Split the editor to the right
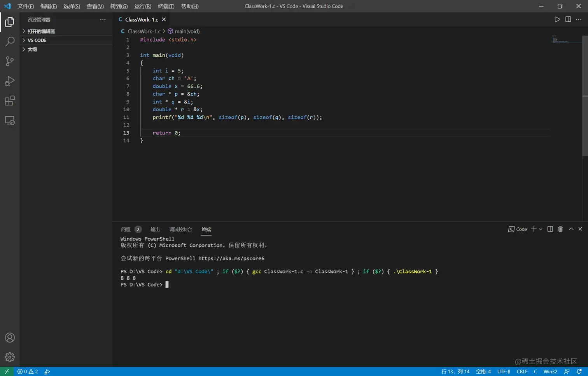Viewport: 588px width, 376px height. coord(568,19)
